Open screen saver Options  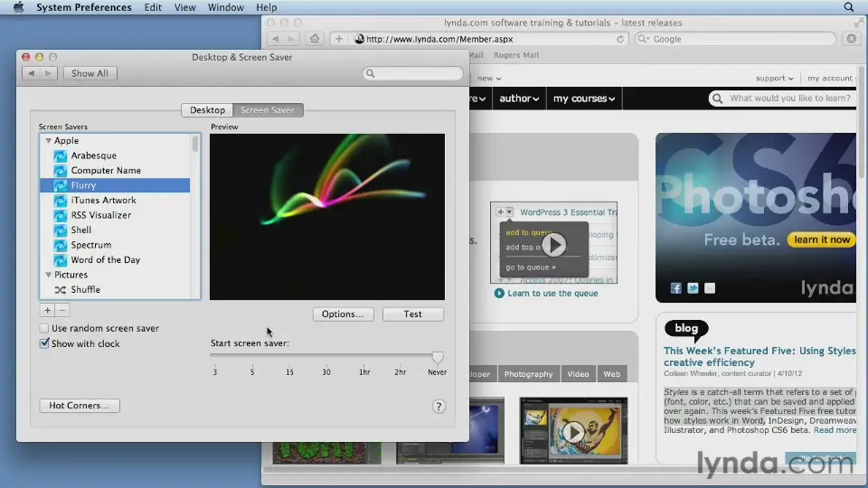[344, 314]
